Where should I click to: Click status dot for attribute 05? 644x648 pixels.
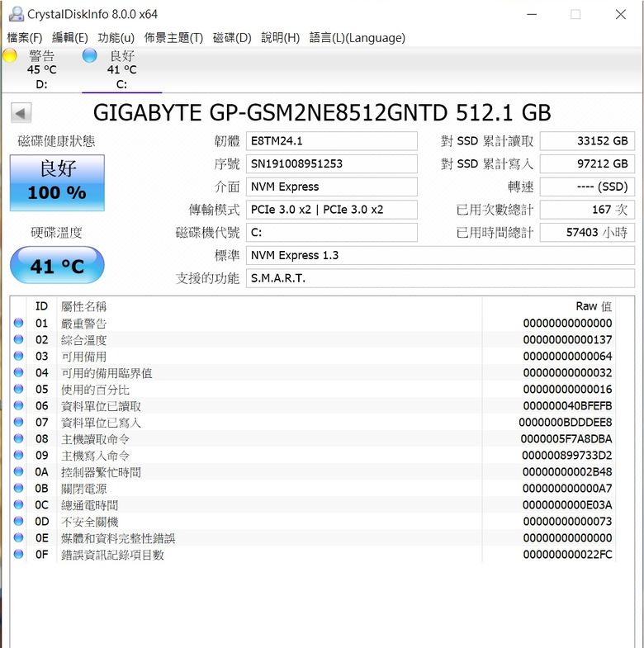coord(19,389)
